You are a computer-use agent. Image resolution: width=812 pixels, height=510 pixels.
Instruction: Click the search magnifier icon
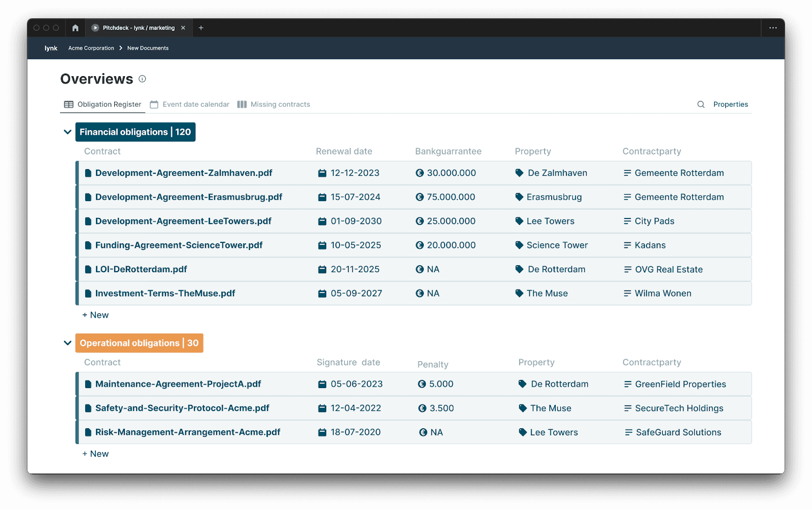click(x=701, y=104)
